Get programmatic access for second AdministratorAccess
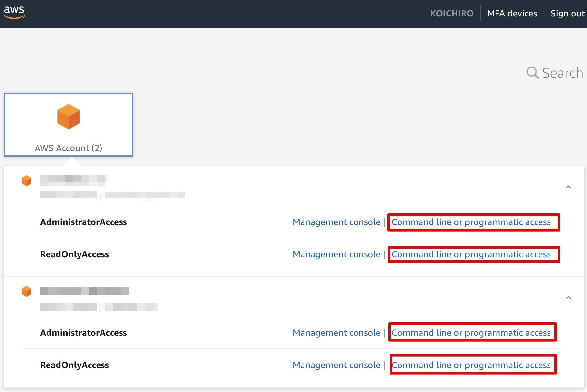This screenshot has height=392, width=587. click(471, 333)
